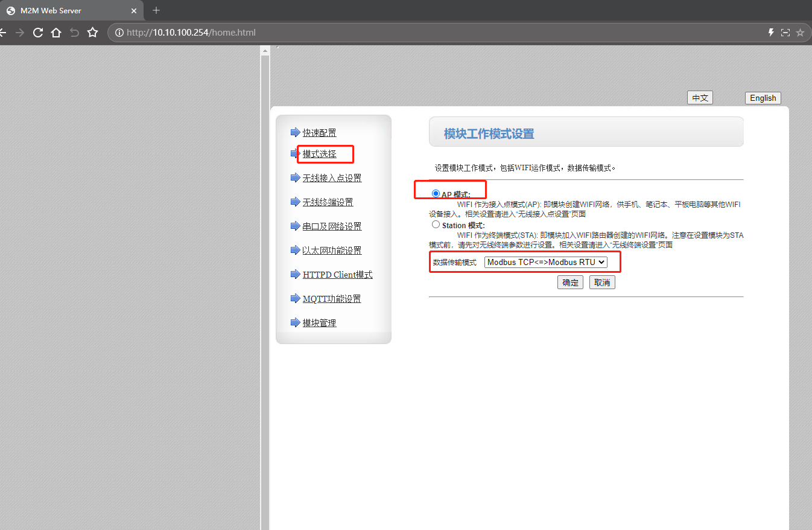Image resolution: width=812 pixels, height=530 pixels.
Task: Switch language to English
Action: tap(763, 98)
